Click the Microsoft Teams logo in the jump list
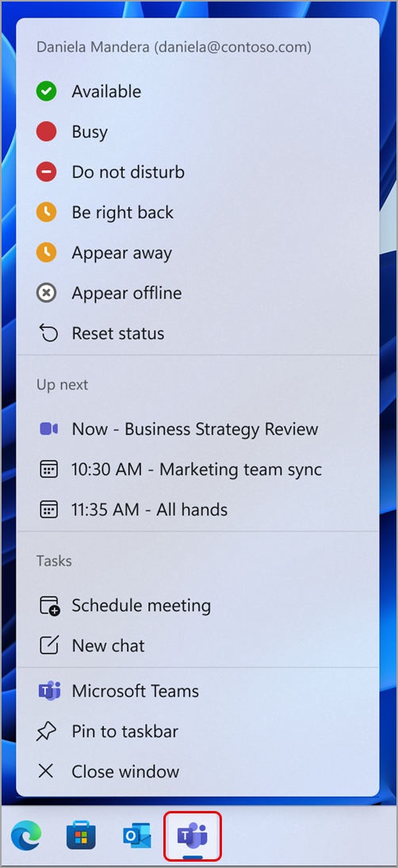The width and height of the screenshot is (398, 868). [x=49, y=691]
